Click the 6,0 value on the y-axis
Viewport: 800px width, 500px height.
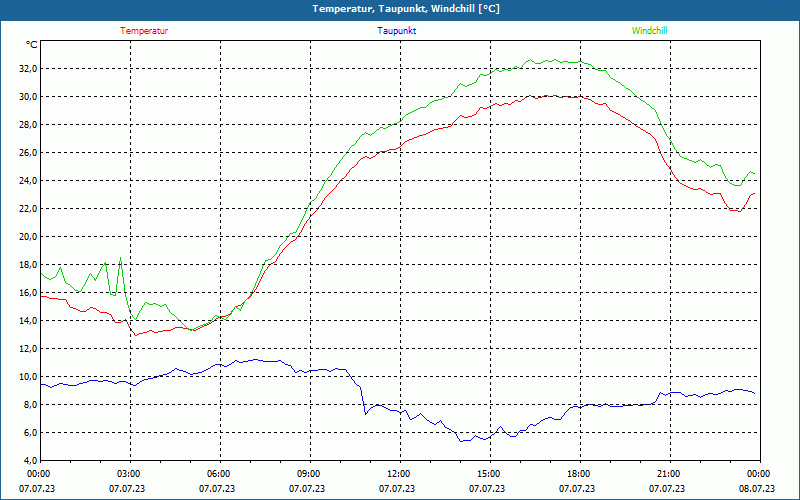30,433
